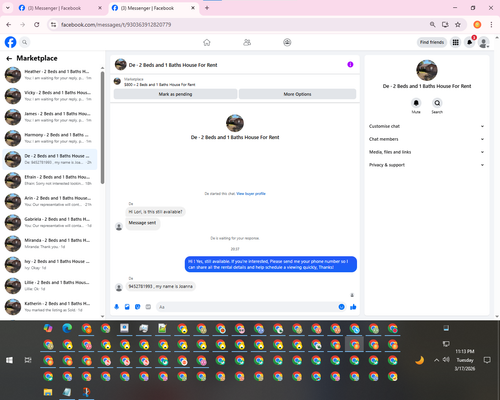Open Chrome three-dot menu

491,25
